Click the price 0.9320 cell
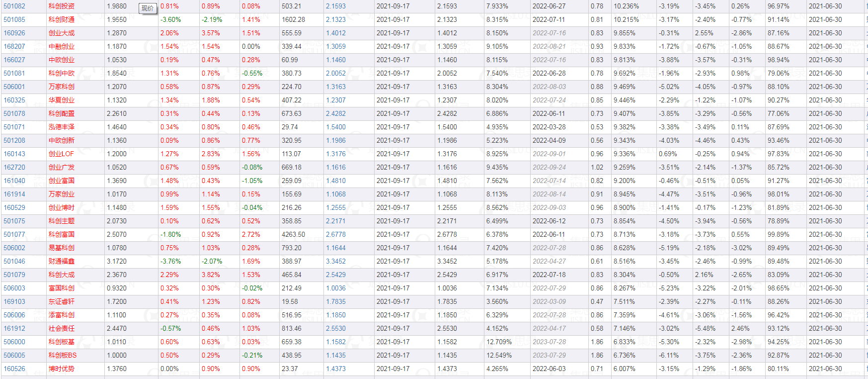The image size is (868, 379). click(117, 288)
